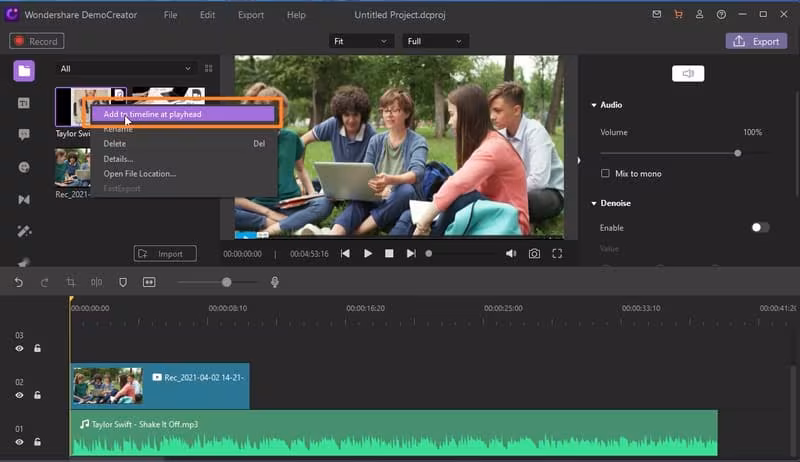This screenshot has width=800, height=462.
Task: Click the undo arrow in timeline toolbar
Action: (x=19, y=282)
